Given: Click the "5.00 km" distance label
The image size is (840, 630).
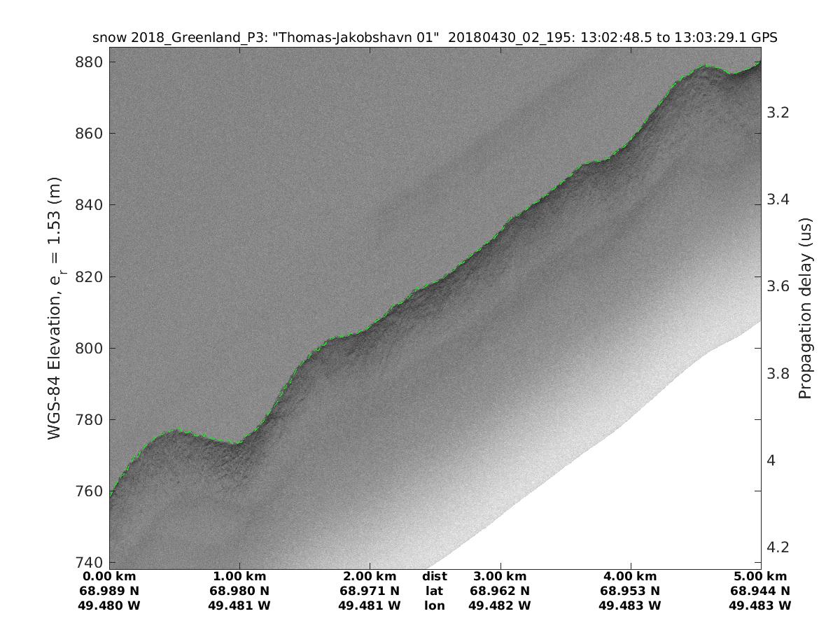Looking at the screenshot, I should pyautogui.click(x=760, y=577).
